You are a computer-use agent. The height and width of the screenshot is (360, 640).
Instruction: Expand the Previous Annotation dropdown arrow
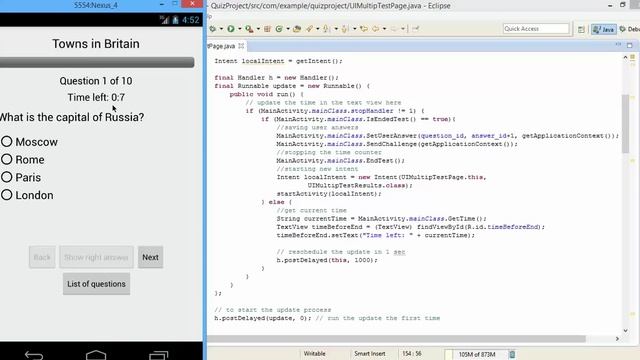[354, 29]
